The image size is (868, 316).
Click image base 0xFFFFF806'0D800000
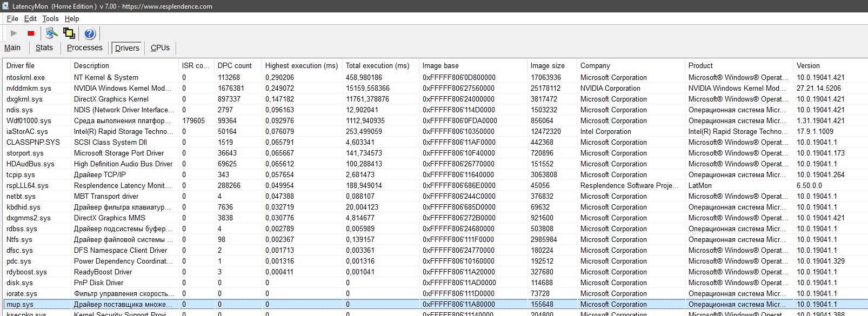coord(459,77)
